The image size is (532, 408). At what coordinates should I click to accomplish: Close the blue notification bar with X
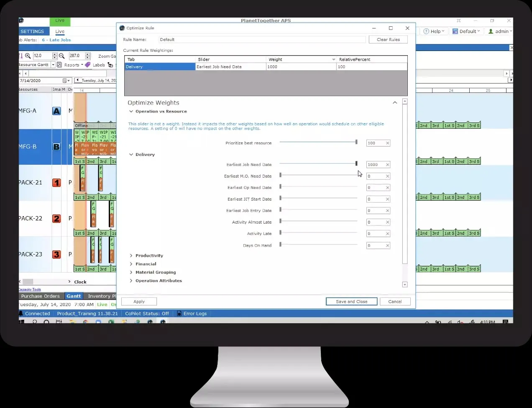point(511,48)
